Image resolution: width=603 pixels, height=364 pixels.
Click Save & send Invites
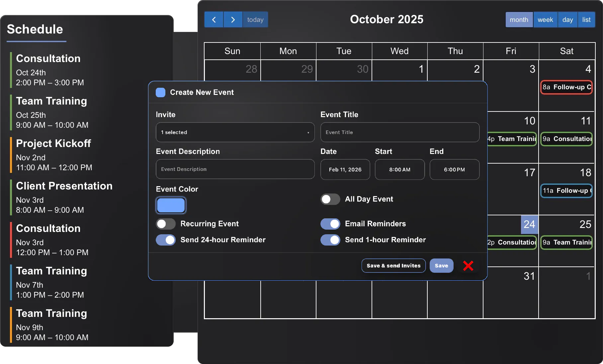click(x=393, y=265)
